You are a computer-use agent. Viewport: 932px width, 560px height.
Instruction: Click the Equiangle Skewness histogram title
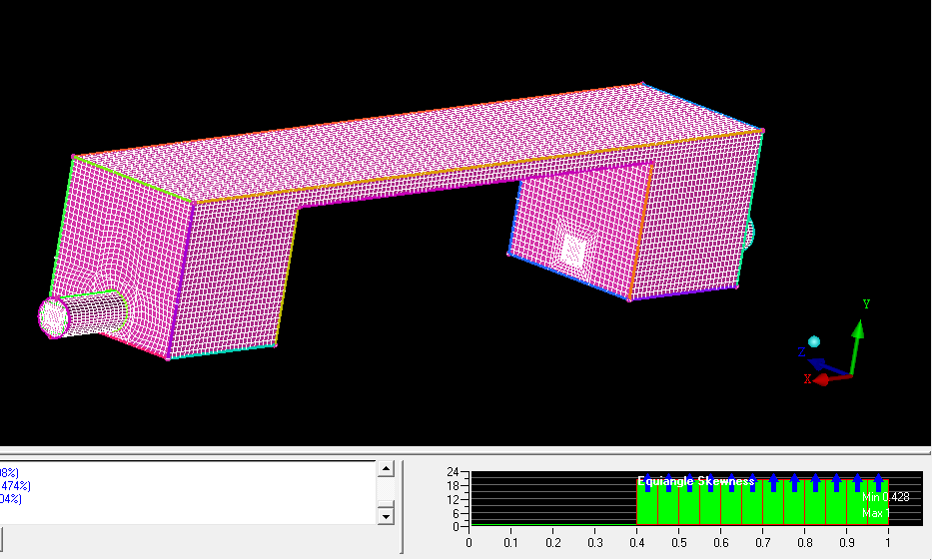pos(695,481)
